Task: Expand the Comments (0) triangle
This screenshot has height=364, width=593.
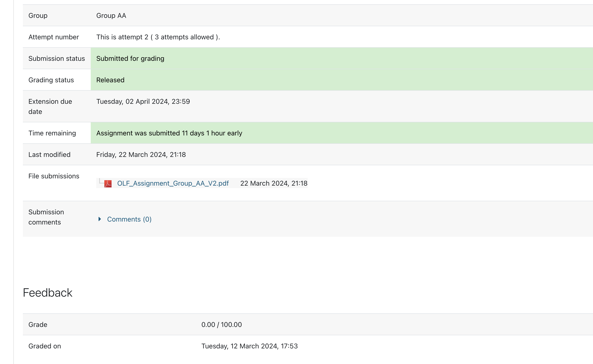Action: pos(100,219)
